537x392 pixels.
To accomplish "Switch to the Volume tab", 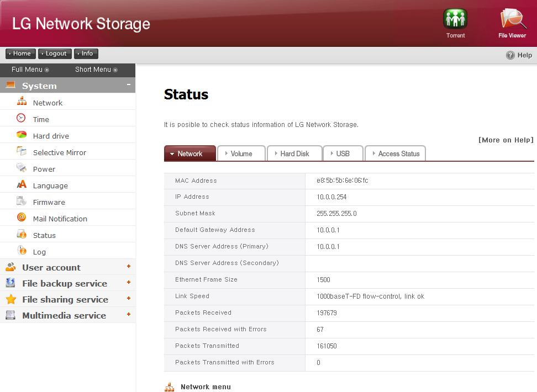I will (241, 153).
